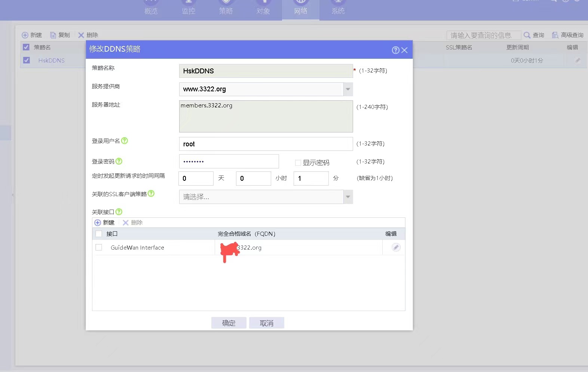The height and width of the screenshot is (372, 588).
Task: Click 删除 in the main policy toolbar
Action: (x=88, y=35)
